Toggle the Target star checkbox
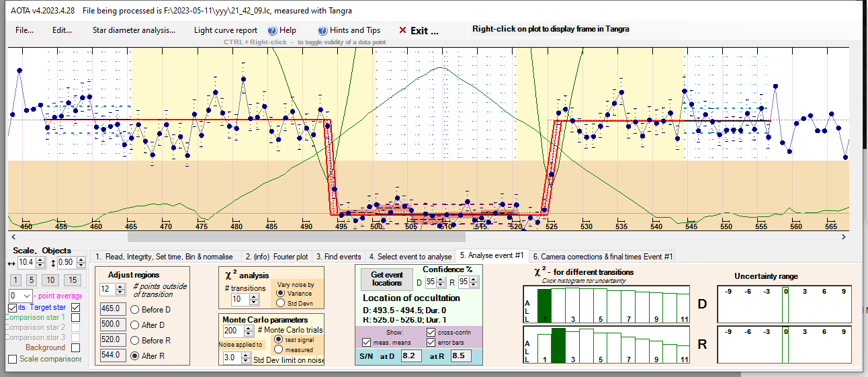The image size is (868, 377). tap(75, 307)
